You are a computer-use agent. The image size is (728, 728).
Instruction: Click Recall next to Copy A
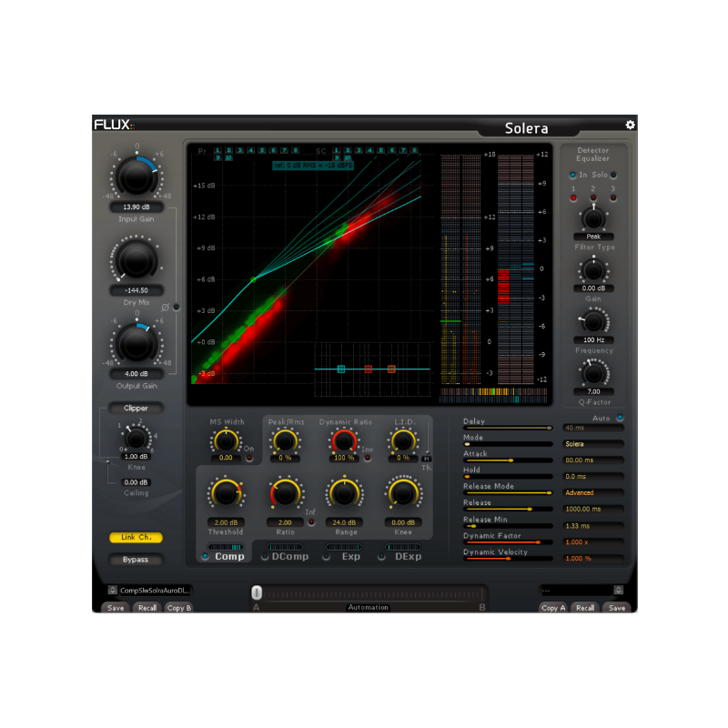pyautogui.click(x=585, y=608)
